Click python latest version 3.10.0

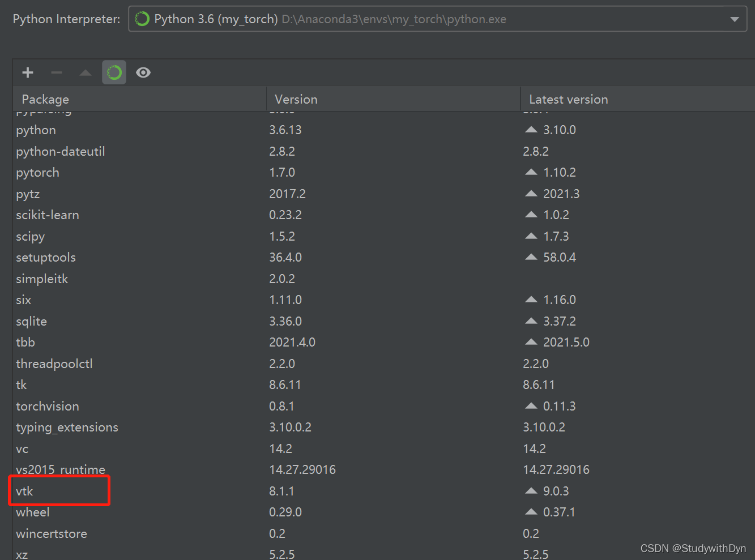[x=560, y=130]
